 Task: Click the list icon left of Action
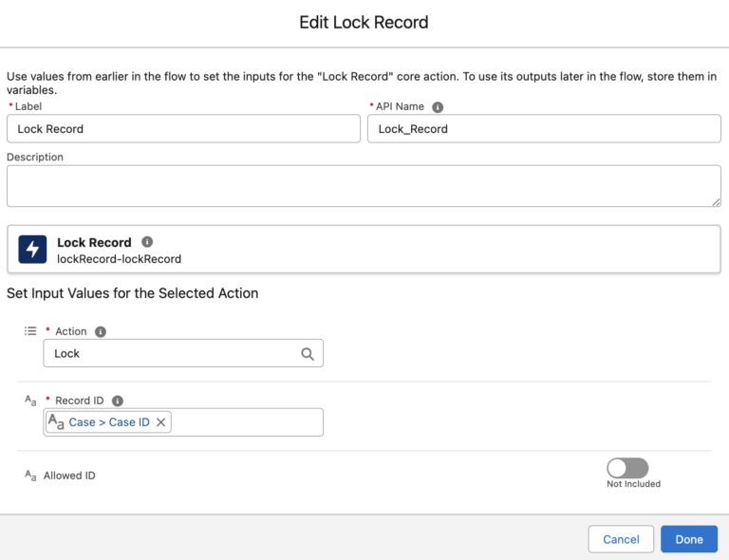[x=30, y=331]
